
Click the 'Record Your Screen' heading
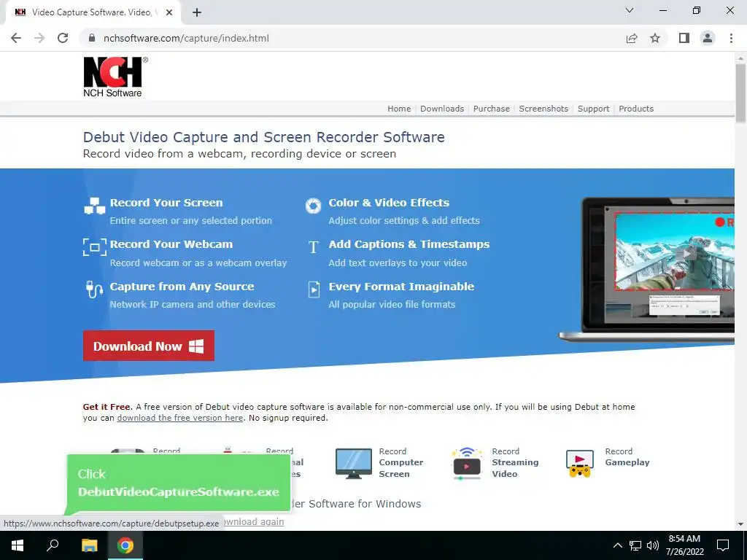click(166, 203)
